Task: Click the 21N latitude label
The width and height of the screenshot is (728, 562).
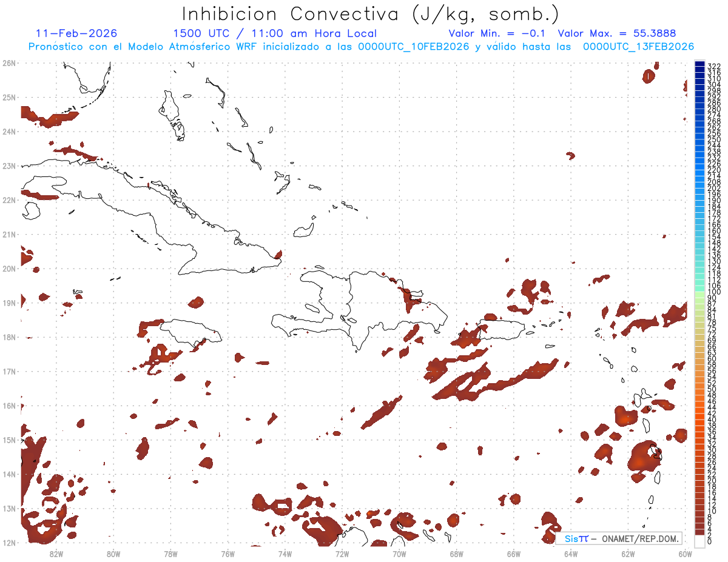Action: [9, 234]
